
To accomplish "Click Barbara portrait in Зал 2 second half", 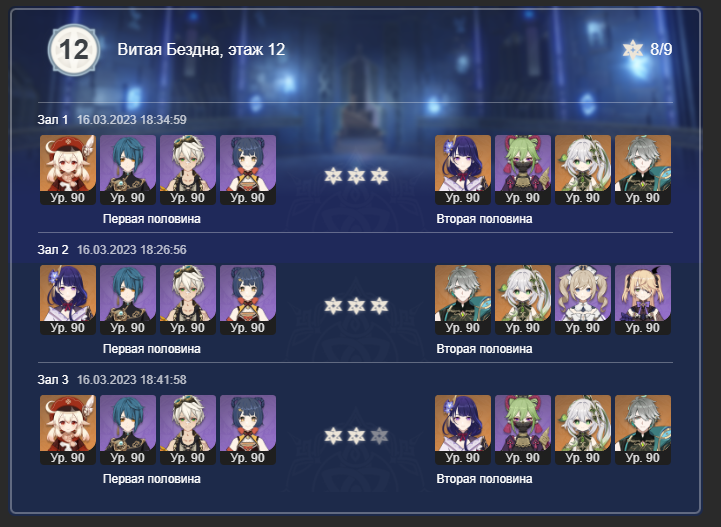I will pos(583,300).
